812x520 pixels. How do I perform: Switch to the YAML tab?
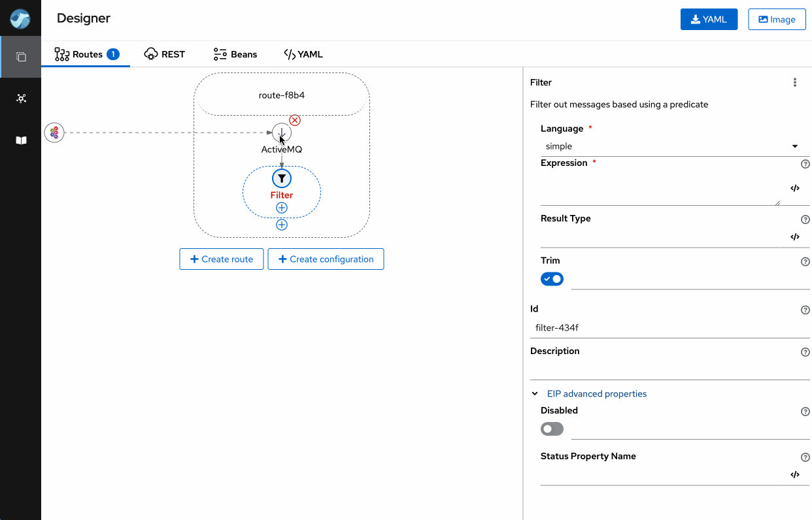[x=303, y=54]
